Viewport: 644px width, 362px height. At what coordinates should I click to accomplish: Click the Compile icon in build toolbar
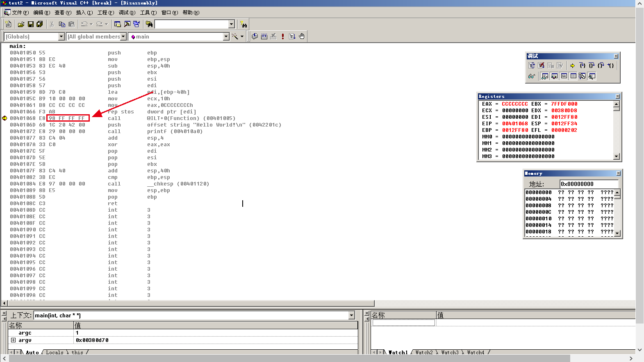coord(255,36)
